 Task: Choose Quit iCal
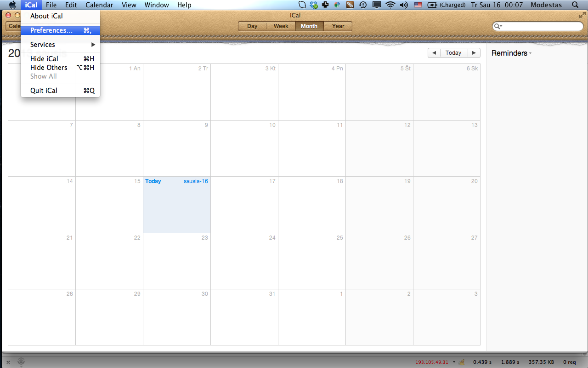(x=60, y=91)
